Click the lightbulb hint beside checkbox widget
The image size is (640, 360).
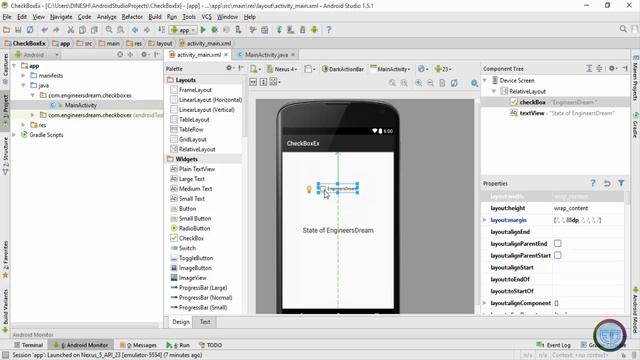[x=309, y=189]
